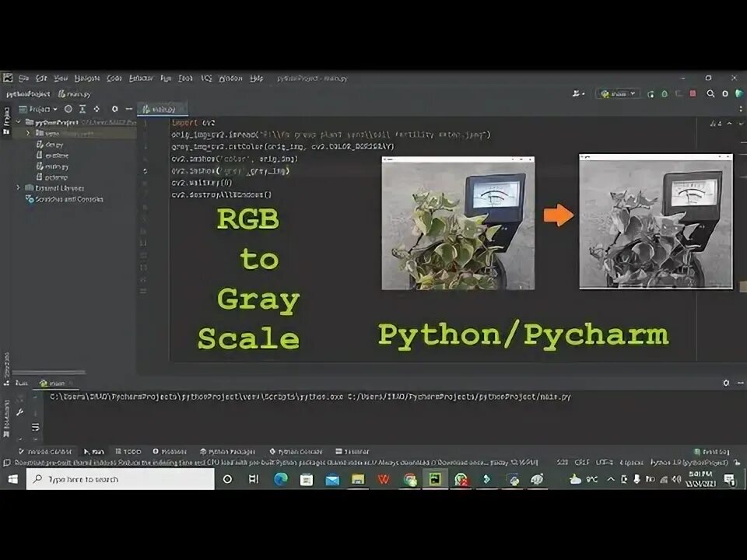
Task: Open the Terminal tool tab
Action: pos(352,451)
